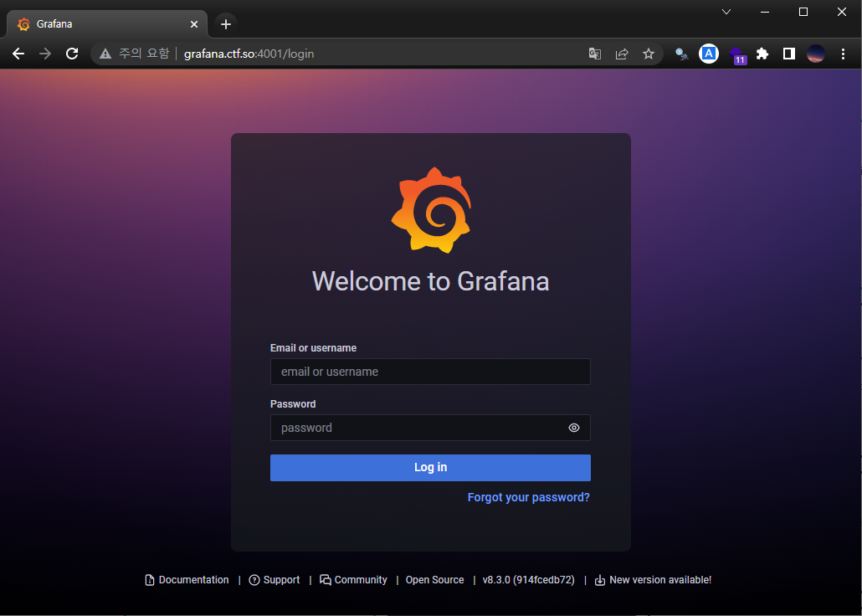862x616 pixels.
Task: Click the share page icon
Action: click(x=622, y=54)
